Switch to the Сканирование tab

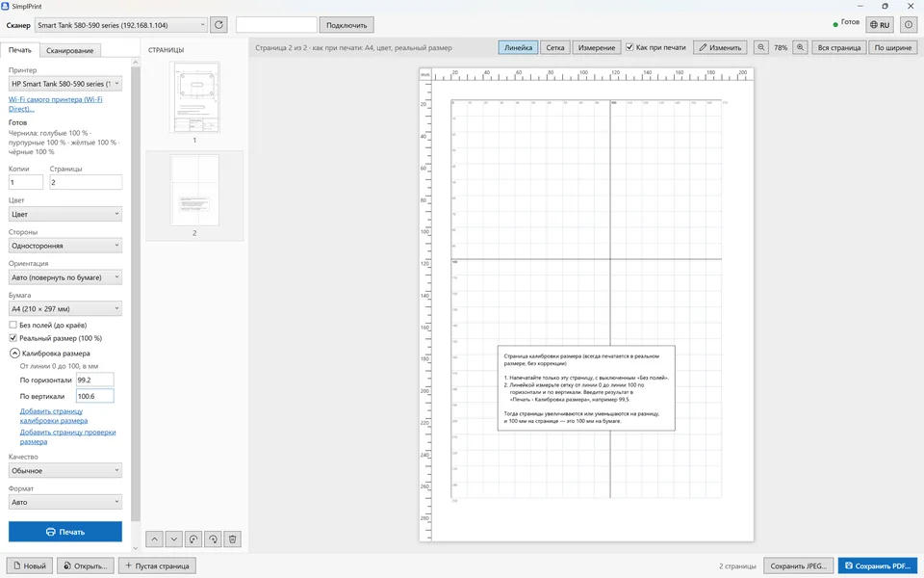pyautogui.click(x=70, y=51)
